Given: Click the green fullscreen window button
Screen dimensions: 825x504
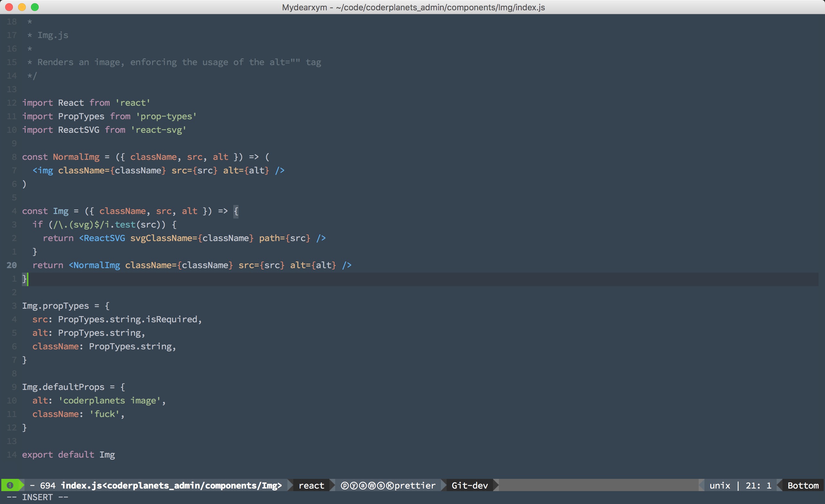Looking at the screenshot, I should pos(35,7).
